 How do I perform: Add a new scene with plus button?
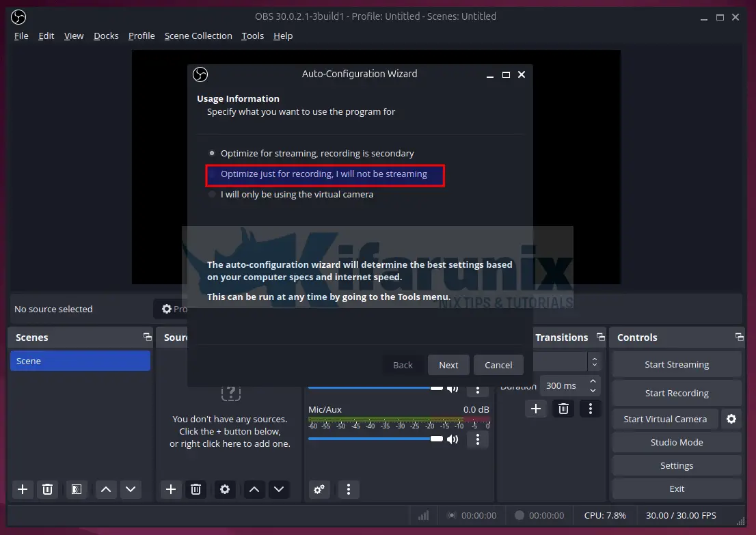[x=23, y=489]
